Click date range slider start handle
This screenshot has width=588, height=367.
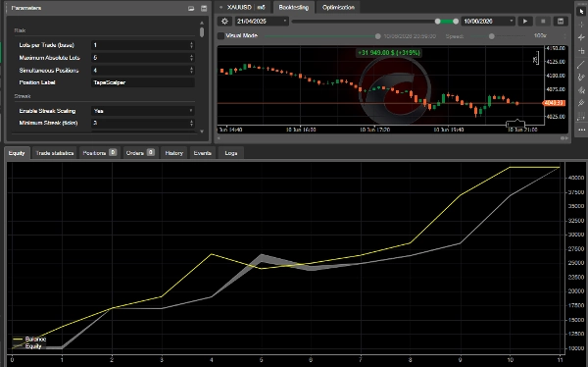tap(437, 22)
